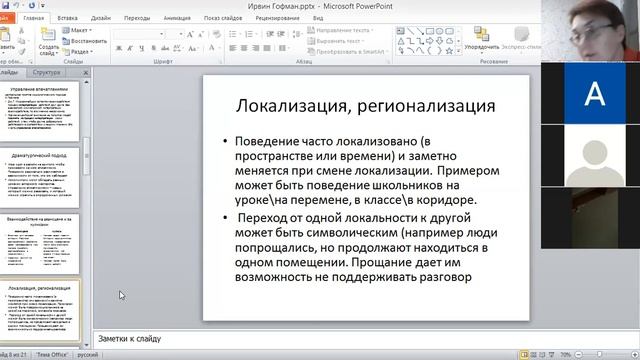Image resolution: width=640 pixels, height=360 pixels.
Task: Click the Increase List Level icon
Action: tap(281, 34)
